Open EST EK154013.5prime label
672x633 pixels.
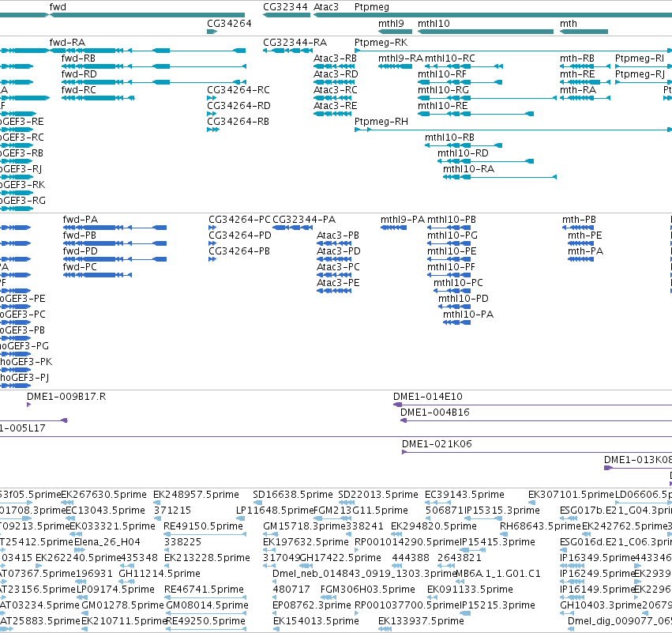[316, 621]
